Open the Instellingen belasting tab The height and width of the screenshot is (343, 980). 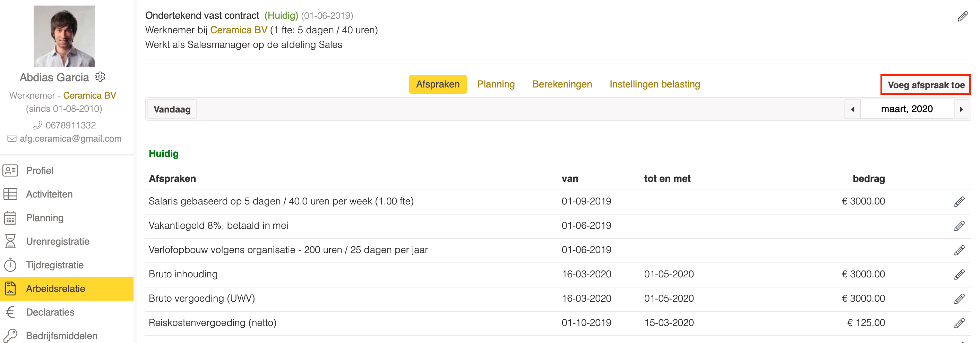point(655,84)
